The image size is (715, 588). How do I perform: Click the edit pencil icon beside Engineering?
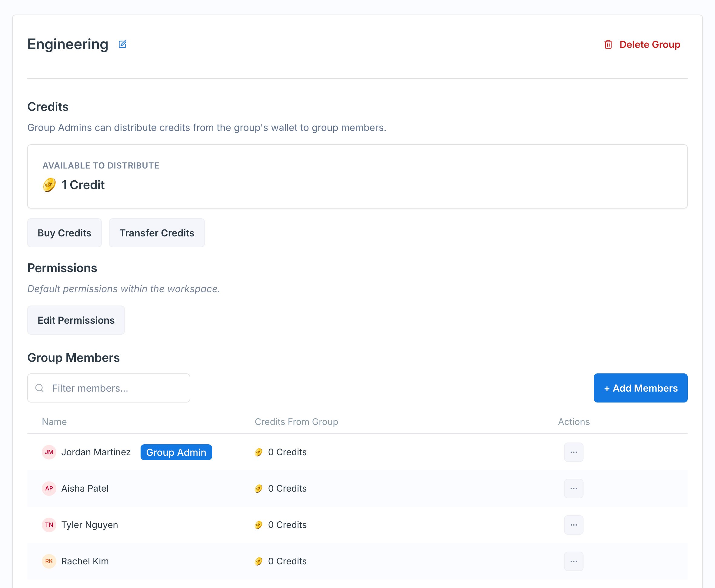click(x=123, y=44)
